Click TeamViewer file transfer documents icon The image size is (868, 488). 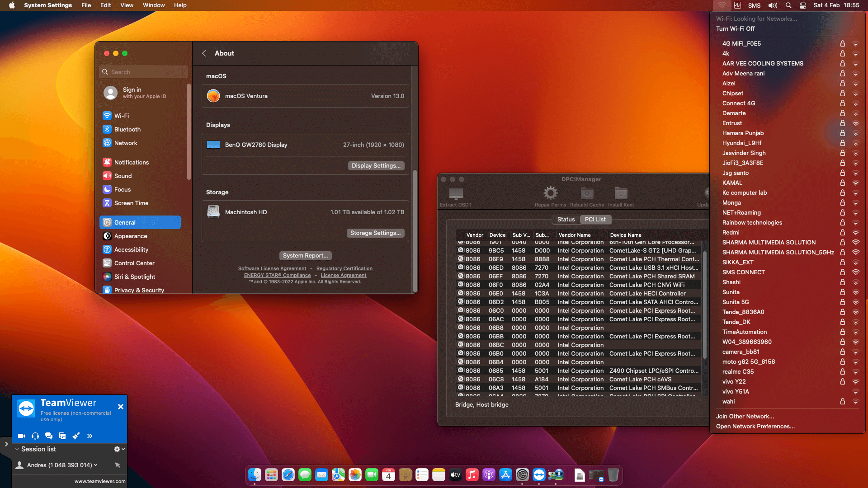pos(62,436)
